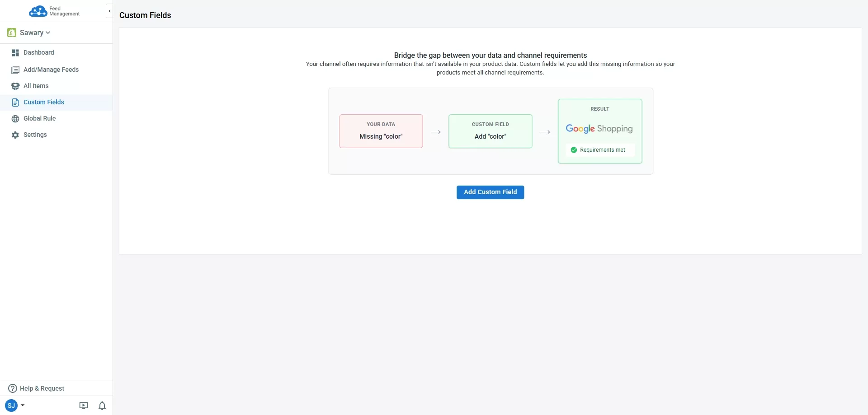
Task: Open Help & Request
Action: point(41,388)
